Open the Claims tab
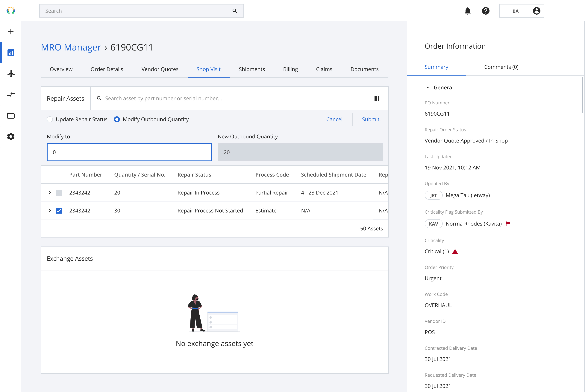Viewport: 585px width, 392px height. click(x=324, y=69)
